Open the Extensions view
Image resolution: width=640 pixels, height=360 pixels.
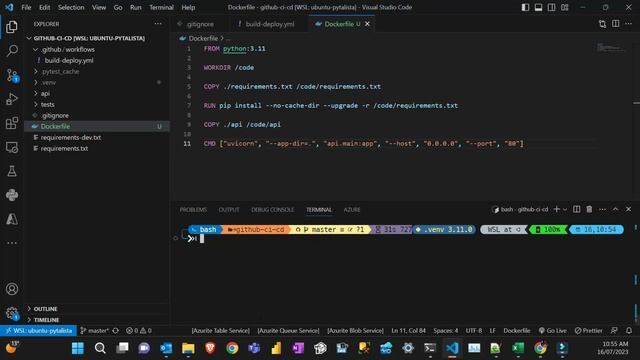pos(12,123)
